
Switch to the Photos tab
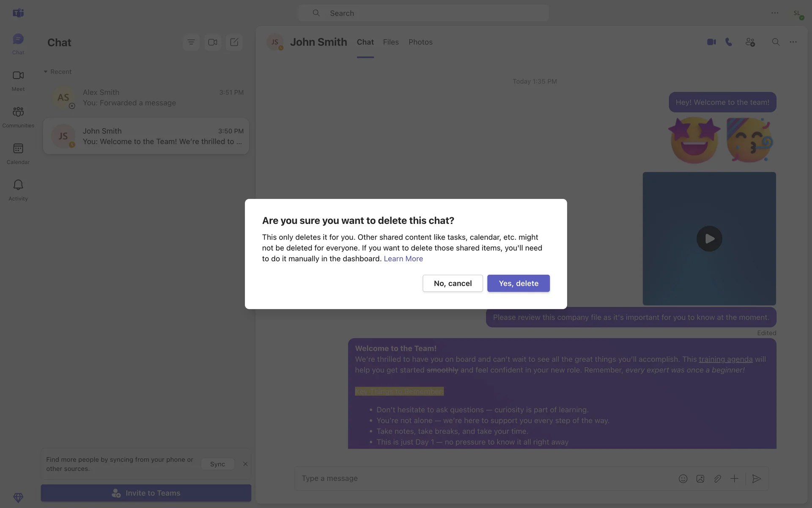click(420, 42)
